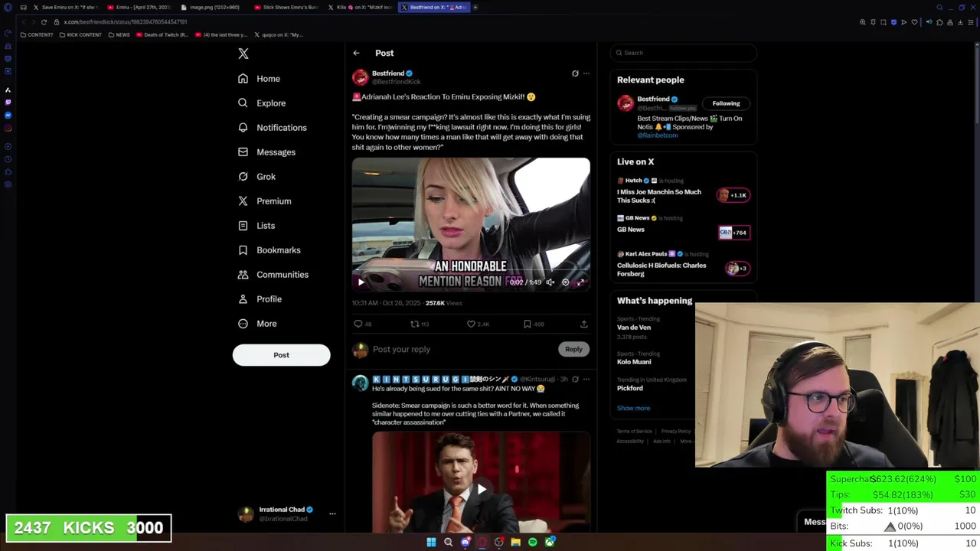Screen dimensions: 980x551
Task: Reload the page in the browser
Action: pos(44,22)
